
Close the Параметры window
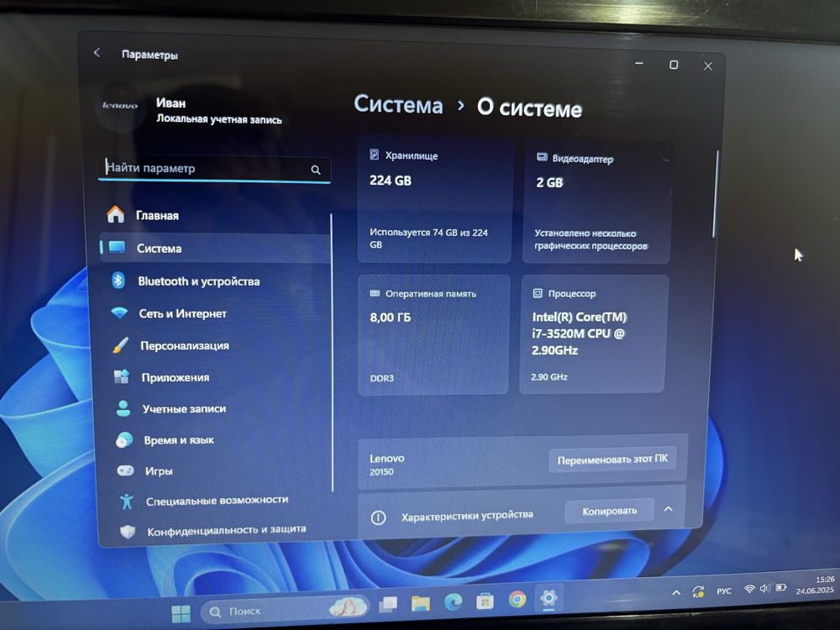(708, 66)
